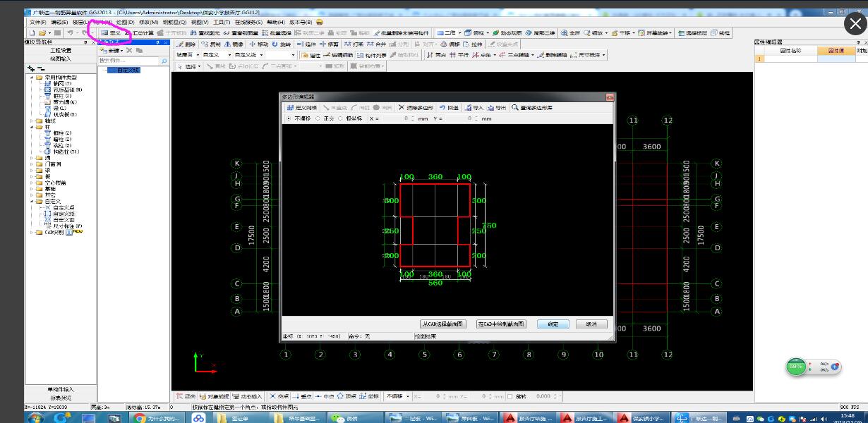
Task: Click 回退 (Undo) in polygon editor
Action: tap(449, 108)
